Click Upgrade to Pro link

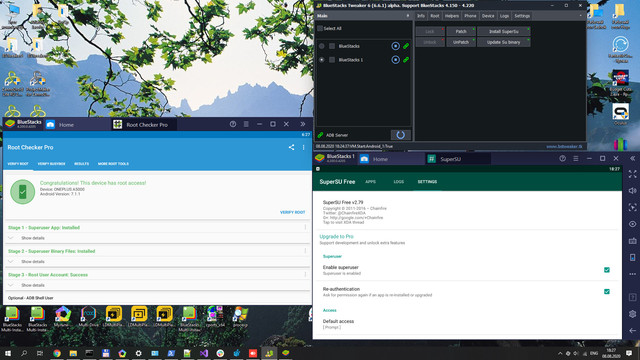coord(336,236)
